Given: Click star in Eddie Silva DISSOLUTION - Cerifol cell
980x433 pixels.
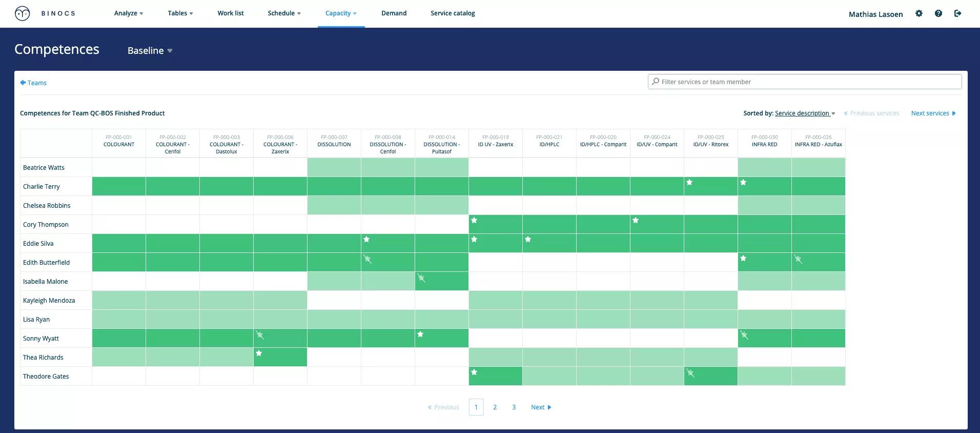Looking at the screenshot, I should (366, 239).
